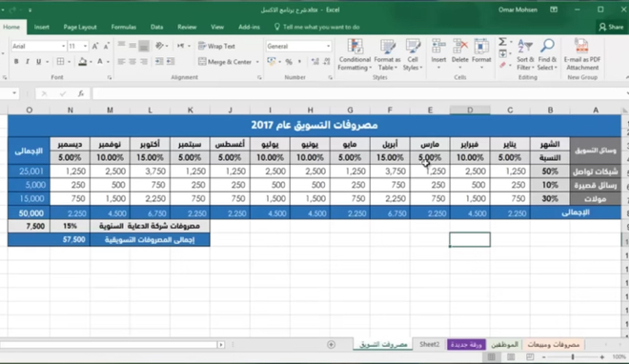This screenshot has height=364, width=629.
Task: Expand Borders dropdown arrow
Action: click(69, 62)
